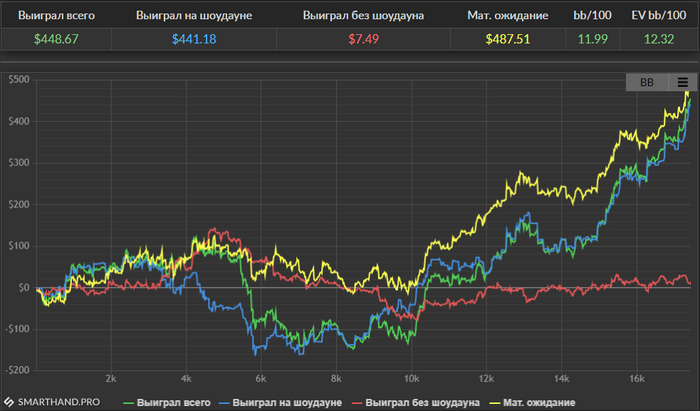Select the 11.99 bb/100 value

[x=592, y=39]
